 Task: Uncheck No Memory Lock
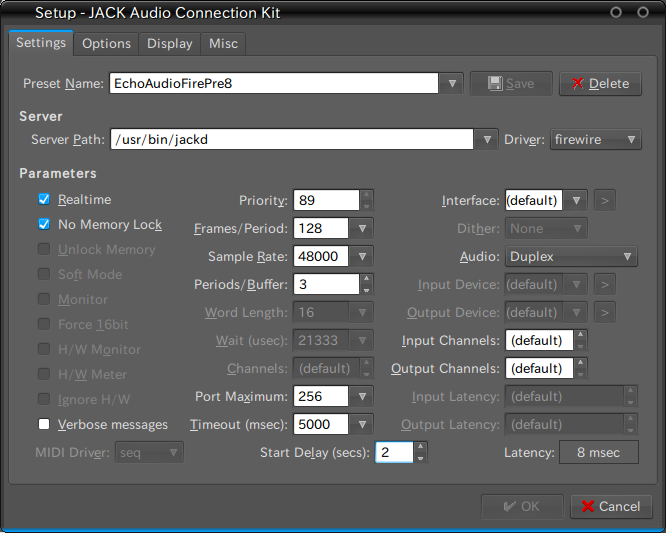click(x=44, y=224)
